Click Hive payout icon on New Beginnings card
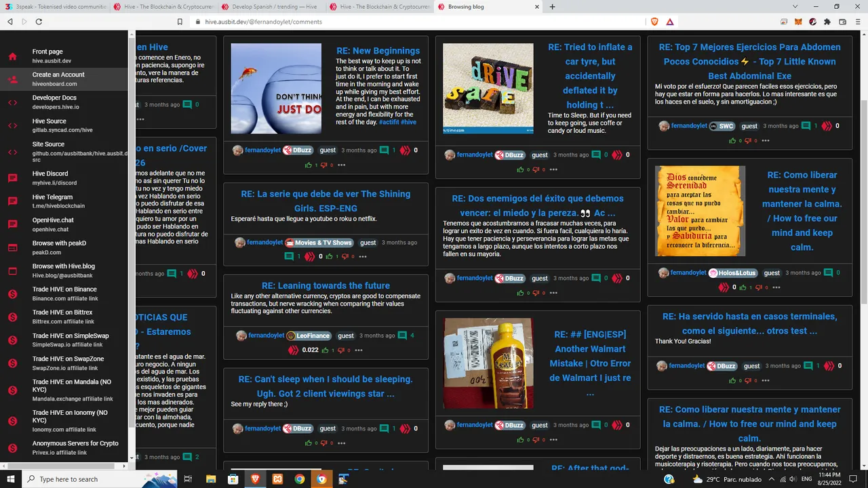This screenshot has width=868, height=488. click(405, 150)
